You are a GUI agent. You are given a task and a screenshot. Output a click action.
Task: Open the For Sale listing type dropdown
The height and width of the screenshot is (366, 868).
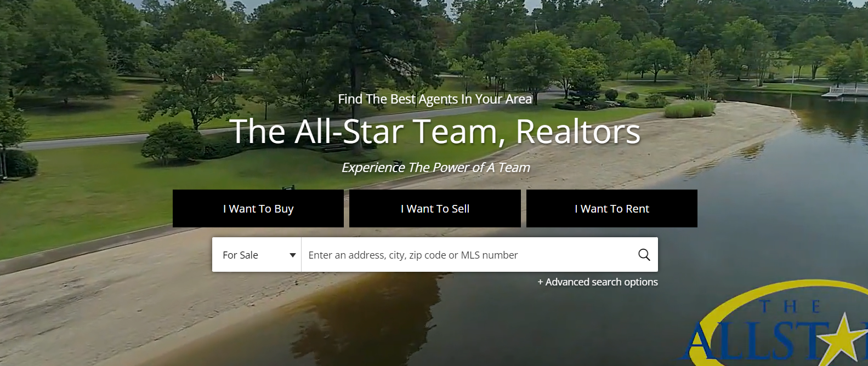click(257, 255)
